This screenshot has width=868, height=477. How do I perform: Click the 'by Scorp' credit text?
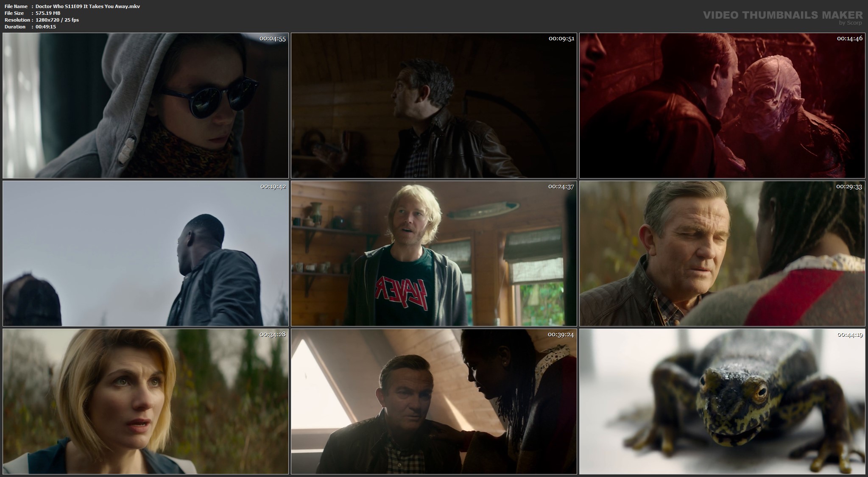(850, 23)
